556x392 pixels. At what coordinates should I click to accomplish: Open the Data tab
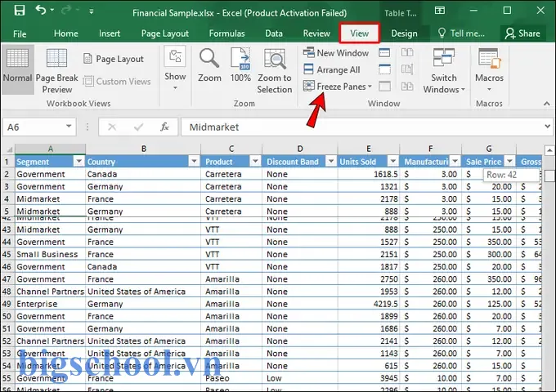click(x=274, y=33)
